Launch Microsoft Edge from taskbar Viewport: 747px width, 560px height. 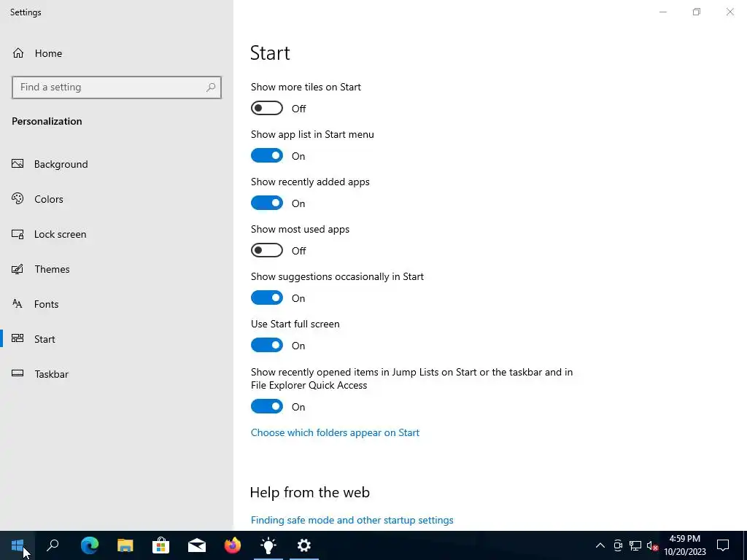tap(90, 545)
